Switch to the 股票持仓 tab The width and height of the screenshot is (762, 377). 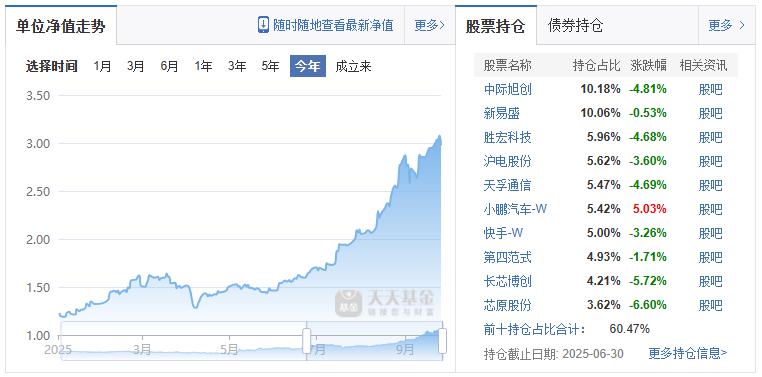pyautogui.click(x=496, y=26)
